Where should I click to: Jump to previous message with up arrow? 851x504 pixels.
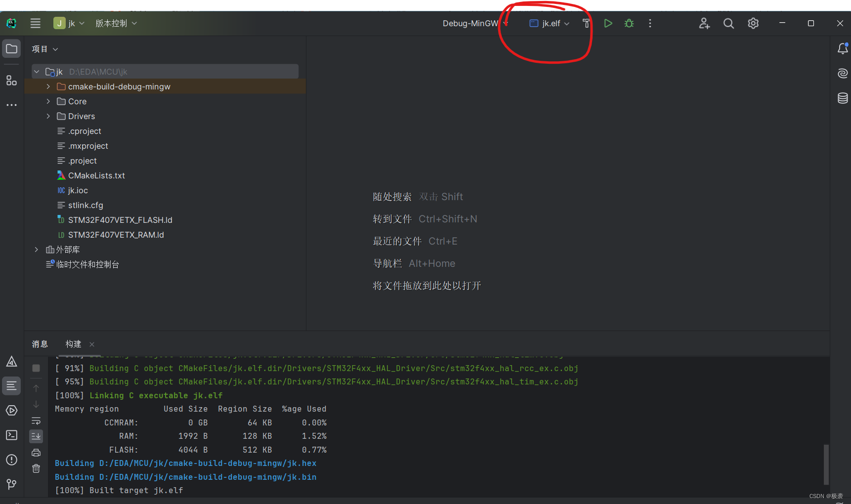click(36, 388)
